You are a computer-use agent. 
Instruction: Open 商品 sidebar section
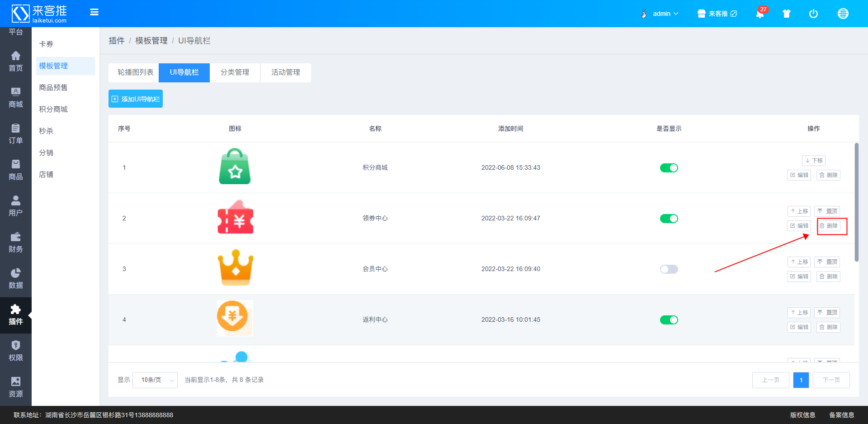click(x=16, y=170)
